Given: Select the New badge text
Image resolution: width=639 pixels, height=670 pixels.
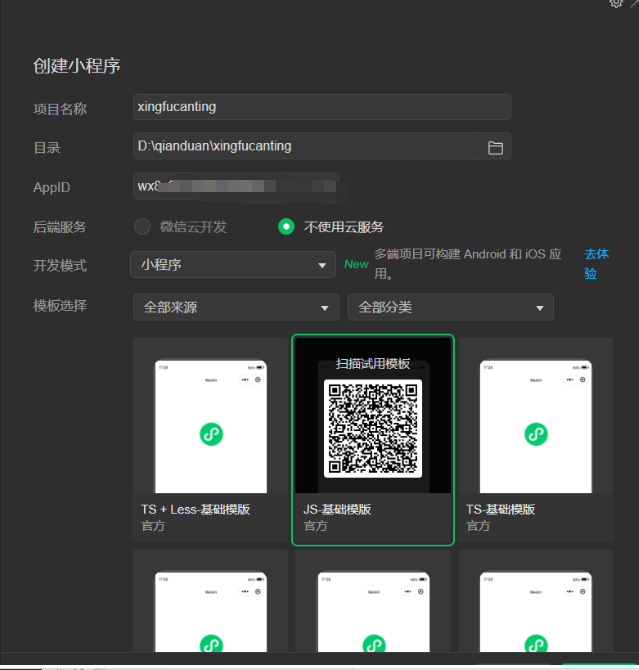Looking at the screenshot, I should 356,264.
